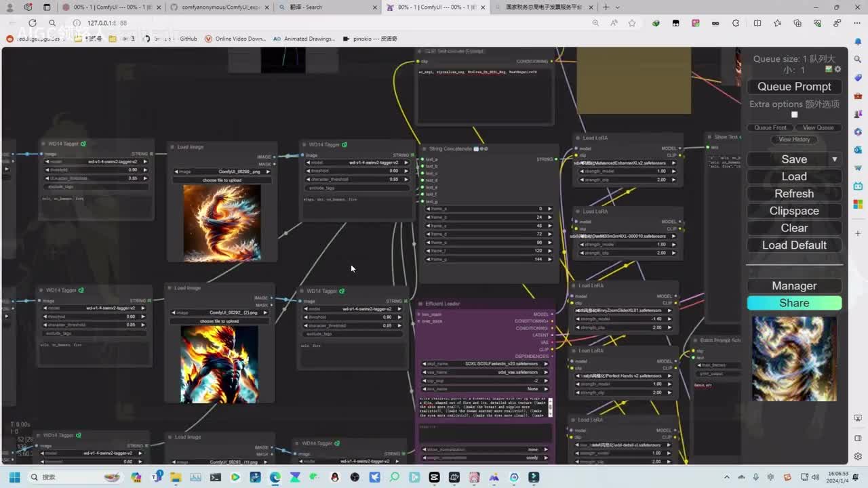Open a new browser tab
This screenshot has height=488, width=868.
point(606,7)
